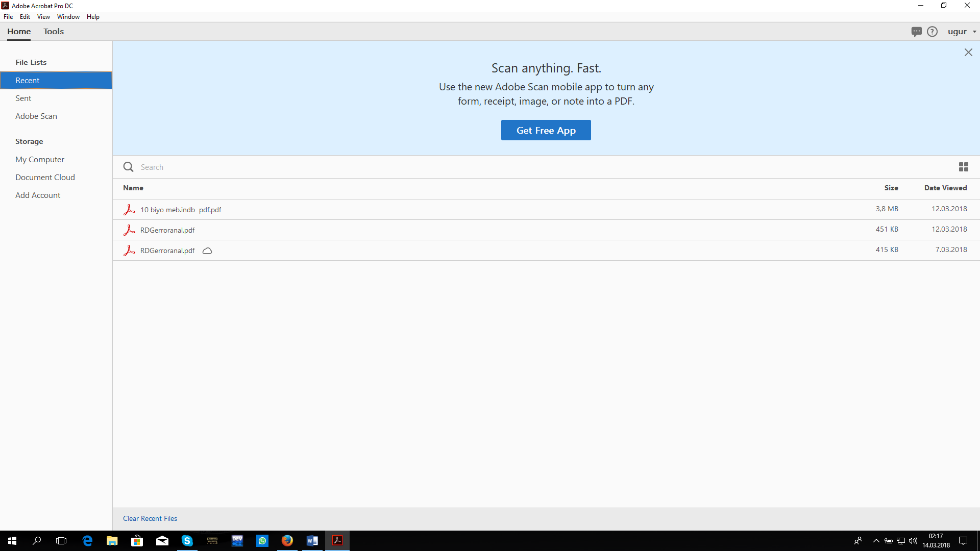Switch to thumbnail grid view icon
This screenshot has width=980, height=551.
tap(963, 167)
